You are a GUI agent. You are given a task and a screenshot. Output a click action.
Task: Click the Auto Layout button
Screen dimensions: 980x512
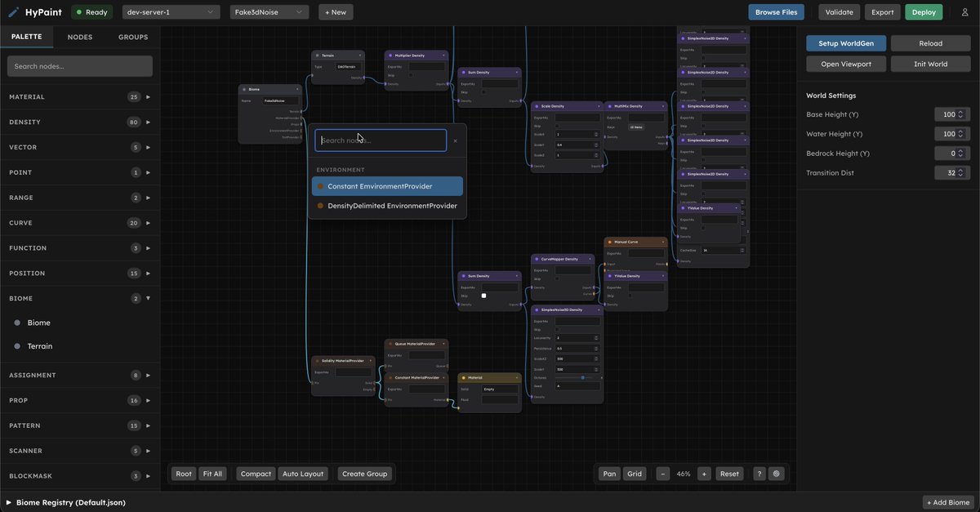click(x=303, y=474)
